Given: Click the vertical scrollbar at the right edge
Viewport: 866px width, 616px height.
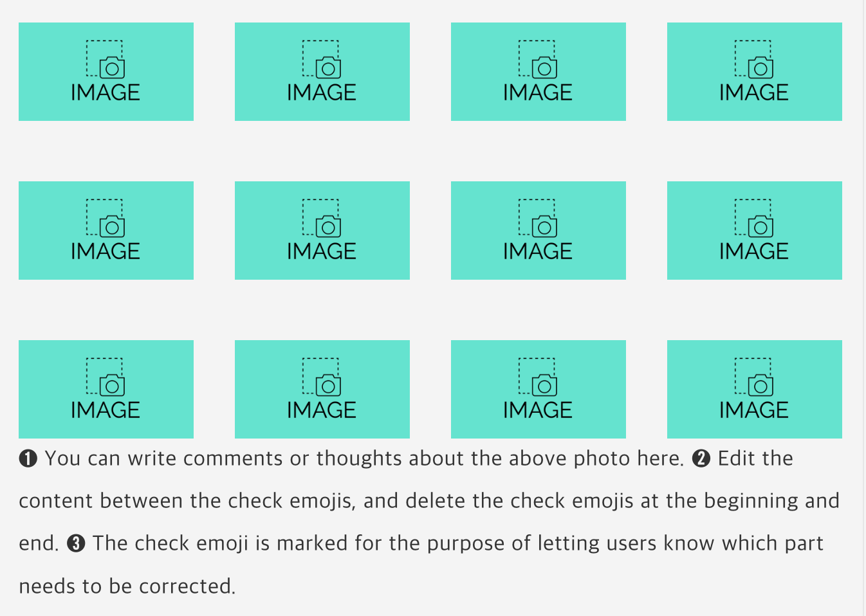Looking at the screenshot, I should 864,308.
